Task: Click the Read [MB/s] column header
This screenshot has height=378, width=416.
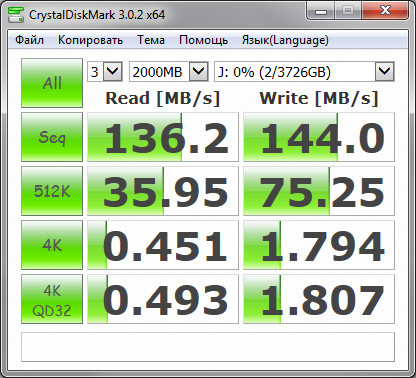Action: [163, 98]
